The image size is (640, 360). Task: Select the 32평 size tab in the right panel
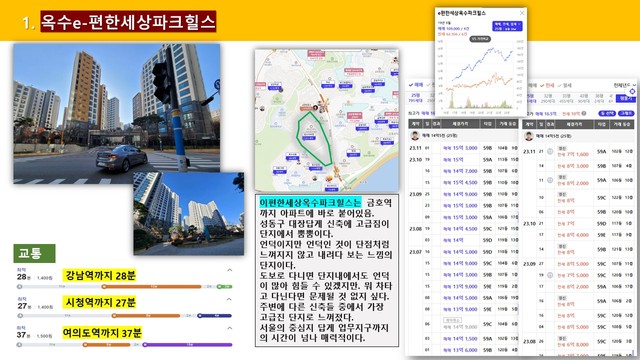549,98
